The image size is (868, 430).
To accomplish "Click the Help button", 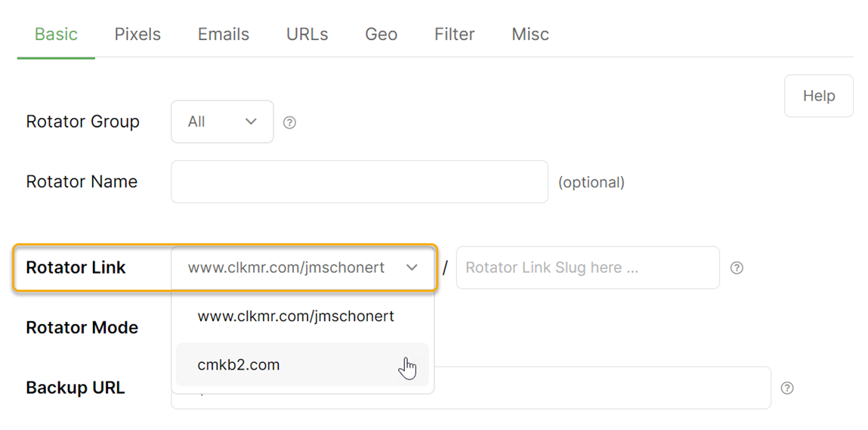I will pyautogui.click(x=819, y=96).
